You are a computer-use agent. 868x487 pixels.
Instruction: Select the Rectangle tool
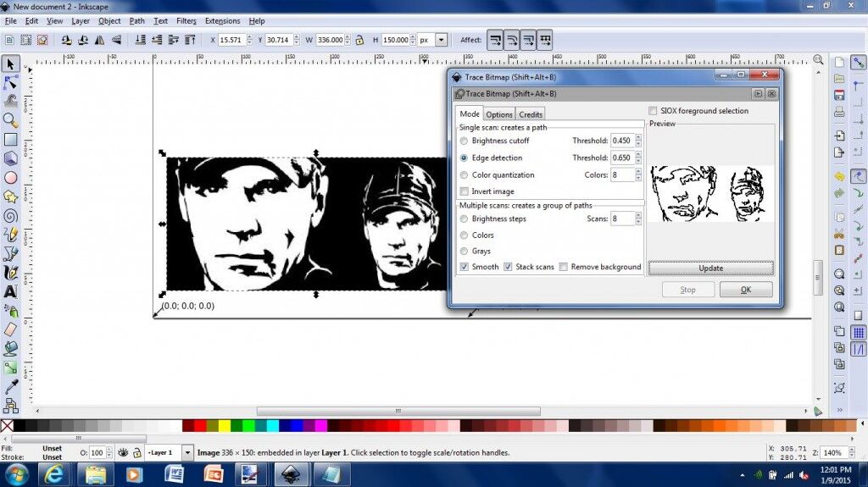coord(10,139)
